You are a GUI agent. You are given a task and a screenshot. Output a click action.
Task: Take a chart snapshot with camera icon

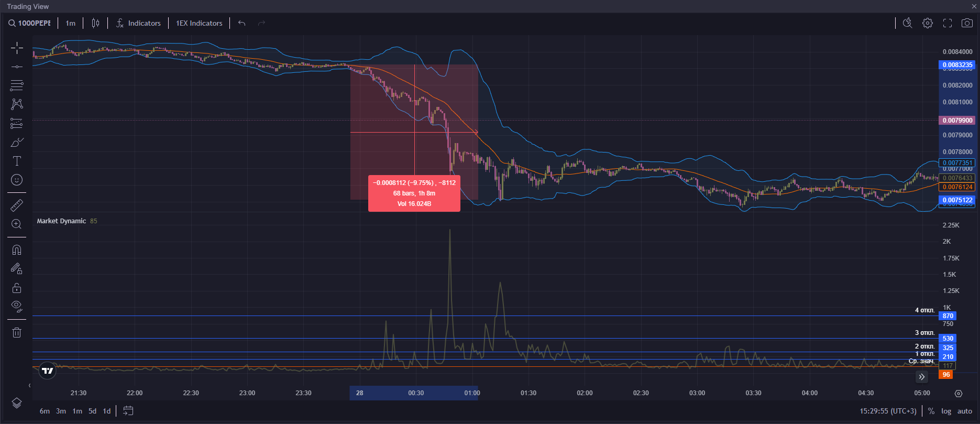click(x=967, y=23)
